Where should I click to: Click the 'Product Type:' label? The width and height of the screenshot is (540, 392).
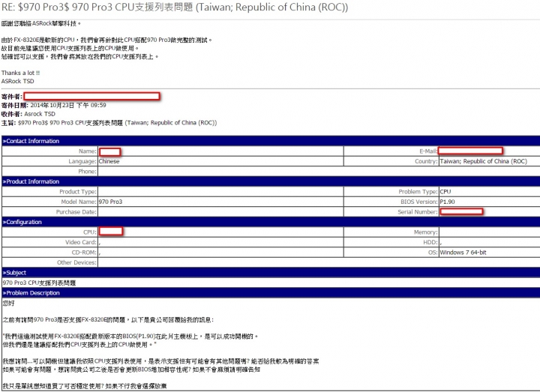[78, 192]
